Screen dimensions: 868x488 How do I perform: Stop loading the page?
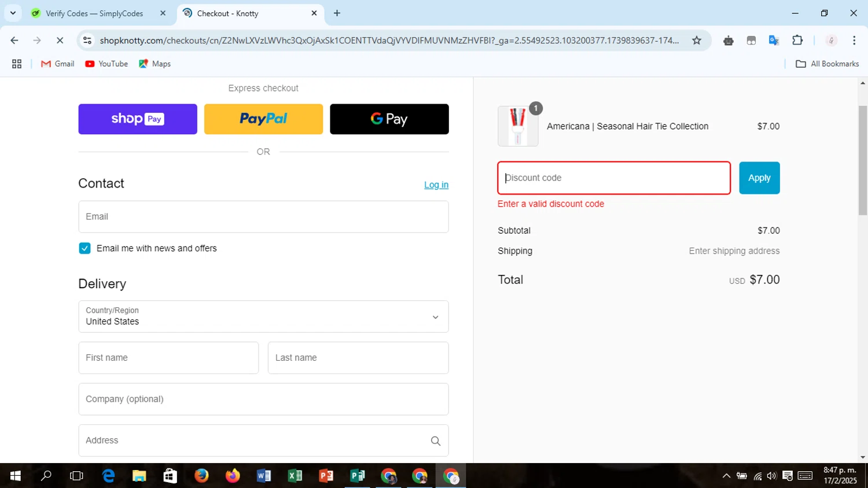coord(60,41)
